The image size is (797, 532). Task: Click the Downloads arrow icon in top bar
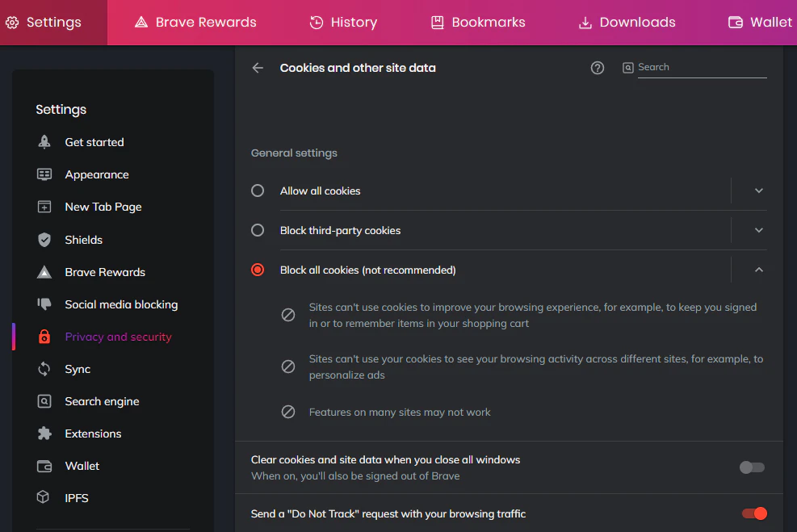coord(585,23)
